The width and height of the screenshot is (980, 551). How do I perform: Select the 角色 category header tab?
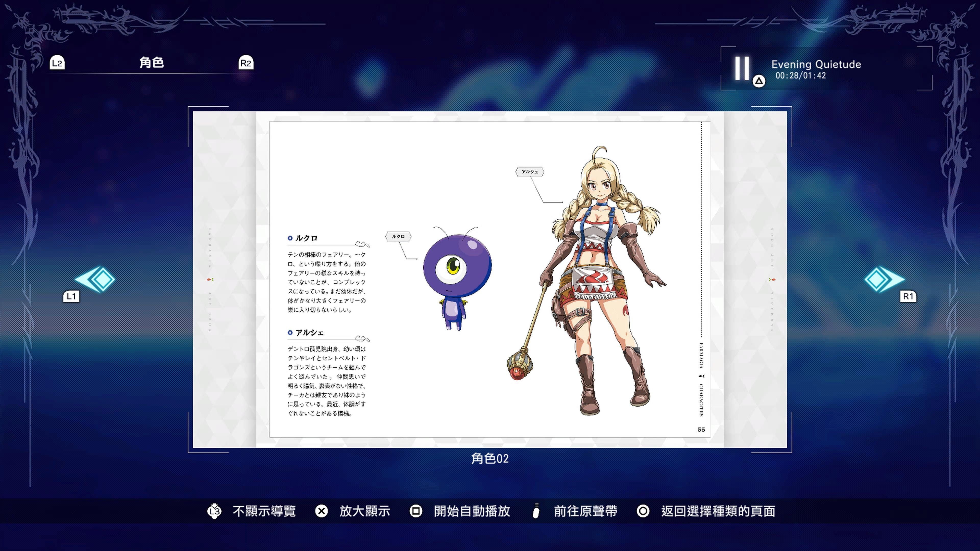[152, 63]
